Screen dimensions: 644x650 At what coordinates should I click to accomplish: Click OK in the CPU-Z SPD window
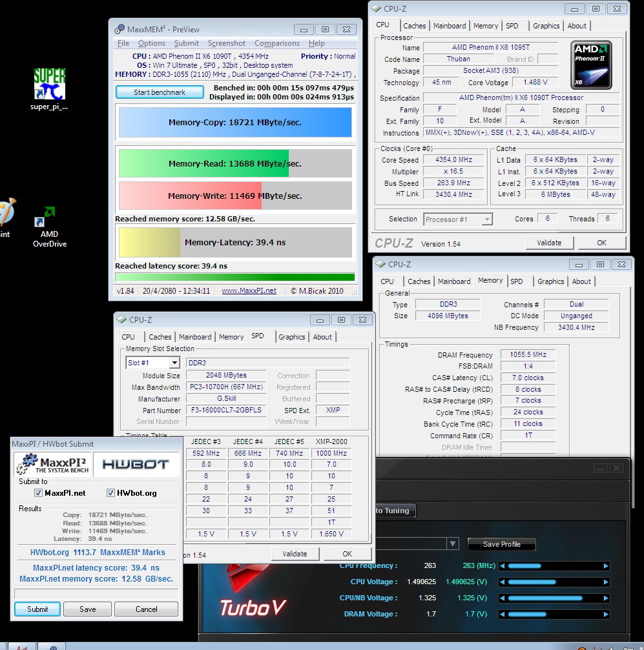pos(347,554)
